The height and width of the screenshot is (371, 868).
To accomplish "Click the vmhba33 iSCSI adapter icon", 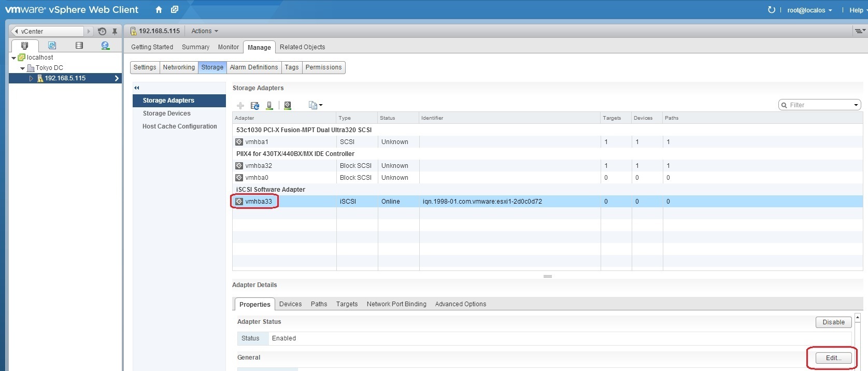I will 239,202.
